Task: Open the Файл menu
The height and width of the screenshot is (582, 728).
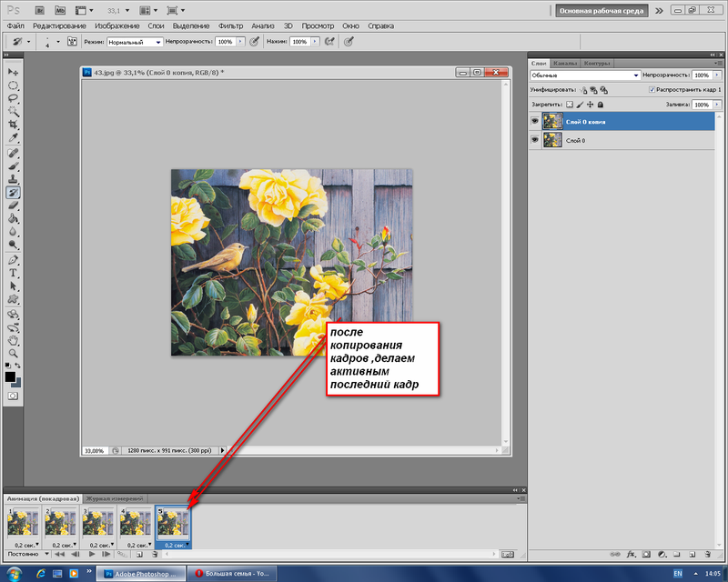Action: pos(15,26)
